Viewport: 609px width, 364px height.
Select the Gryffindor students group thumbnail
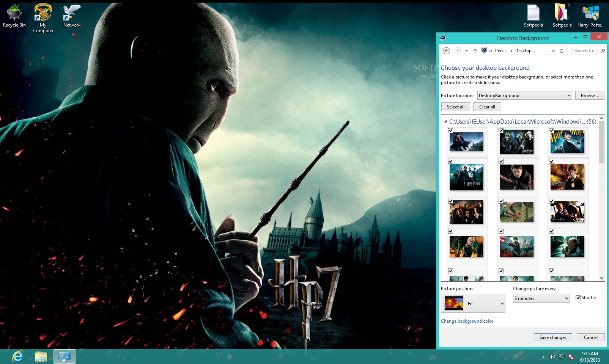coord(466,212)
